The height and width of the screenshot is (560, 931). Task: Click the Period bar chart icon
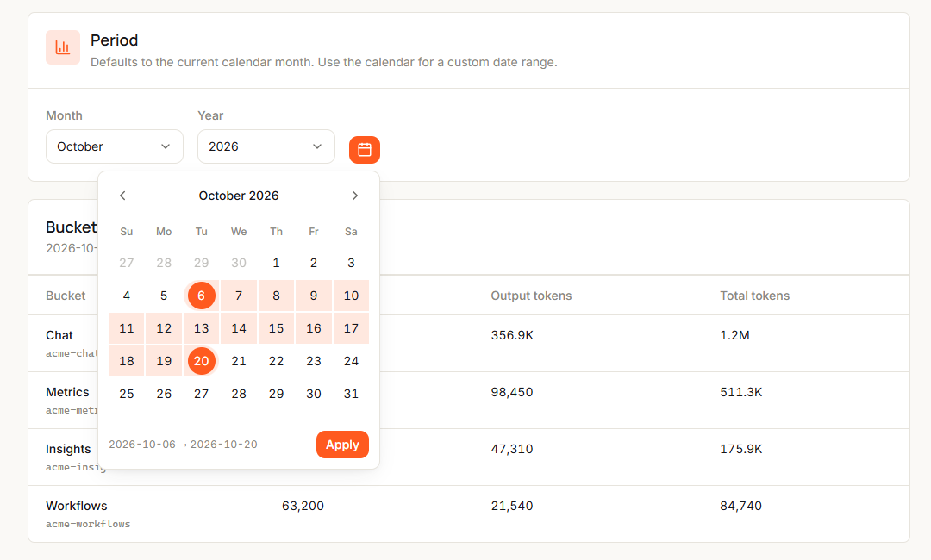coord(63,47)
